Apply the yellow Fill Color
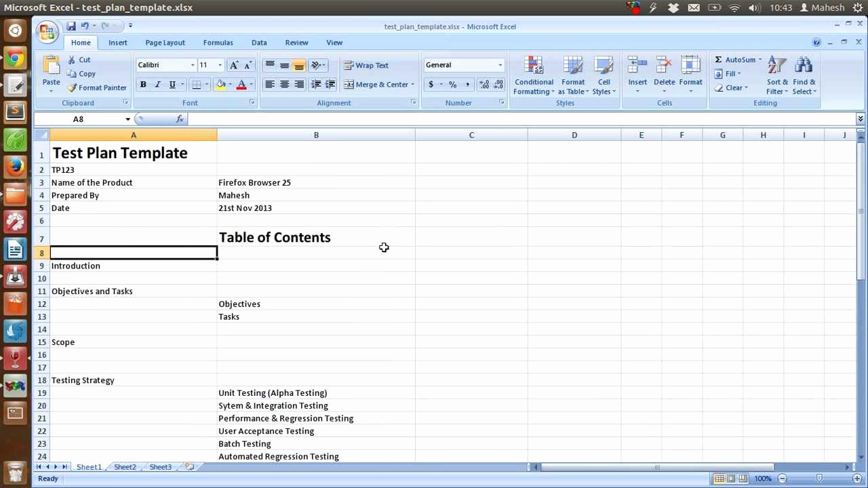Viewport: 868px width, 488px height. click(220, 85)
